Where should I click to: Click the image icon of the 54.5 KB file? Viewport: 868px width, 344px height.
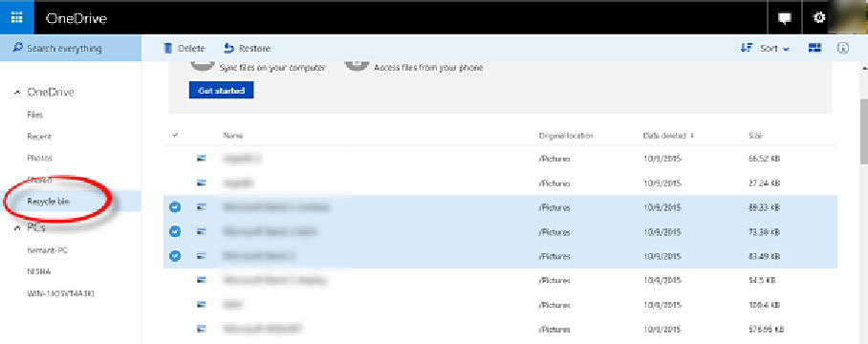pos(202,280)
